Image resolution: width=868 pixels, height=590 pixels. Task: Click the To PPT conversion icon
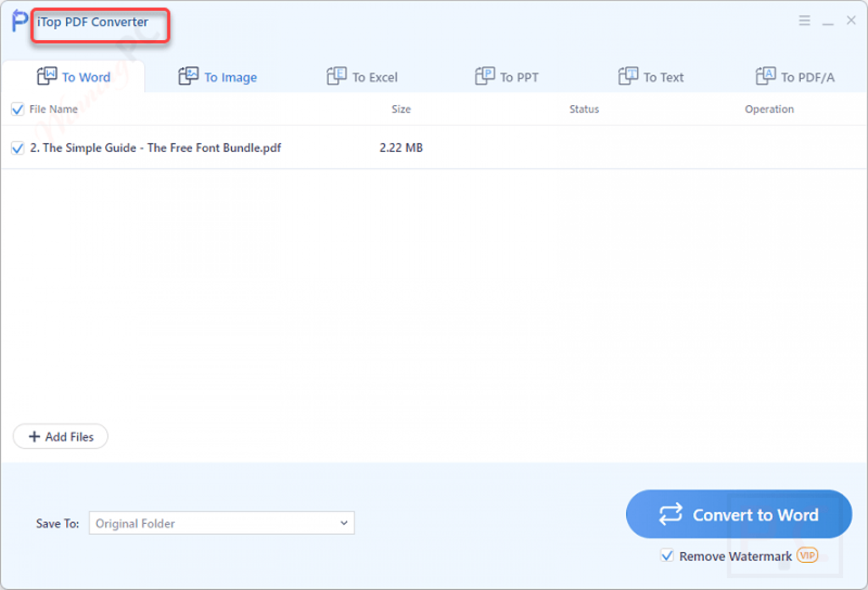click(x=484, y=76)
